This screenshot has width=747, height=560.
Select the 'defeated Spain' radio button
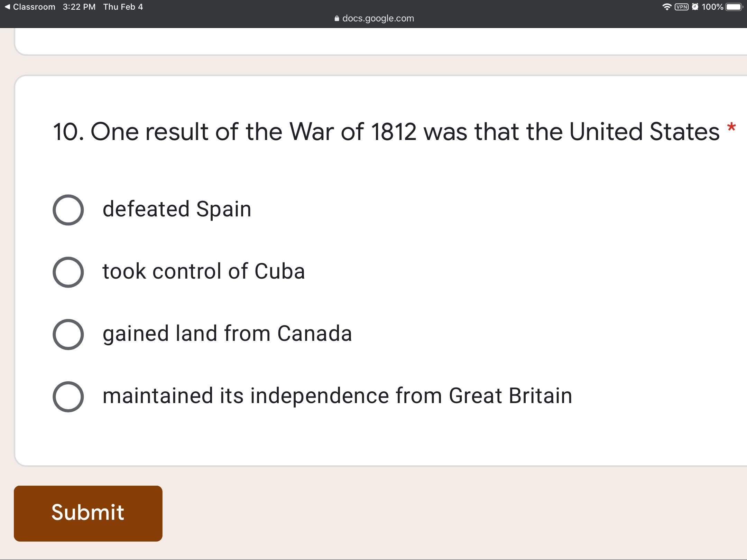pos(68,210)
